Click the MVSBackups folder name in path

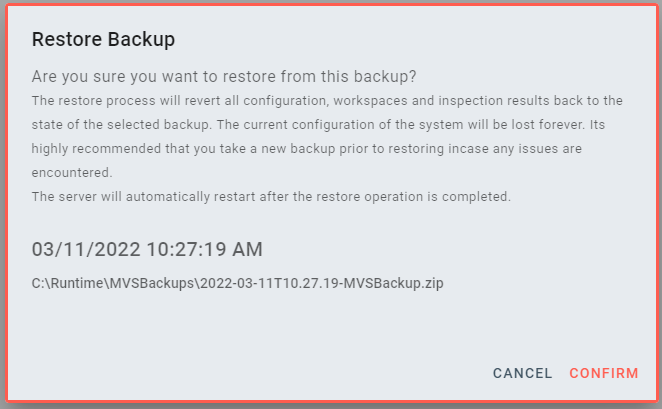(155, 283)
